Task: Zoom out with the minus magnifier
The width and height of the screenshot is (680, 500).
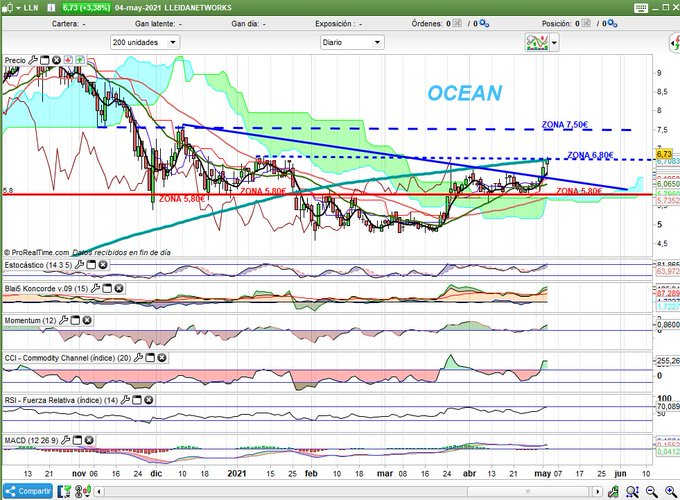Action: 651,492
